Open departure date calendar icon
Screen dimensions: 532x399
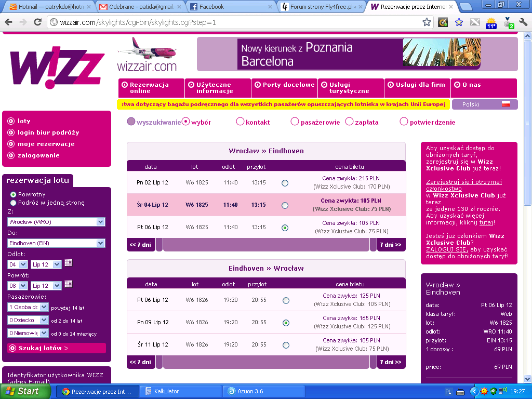pos(69,263)
